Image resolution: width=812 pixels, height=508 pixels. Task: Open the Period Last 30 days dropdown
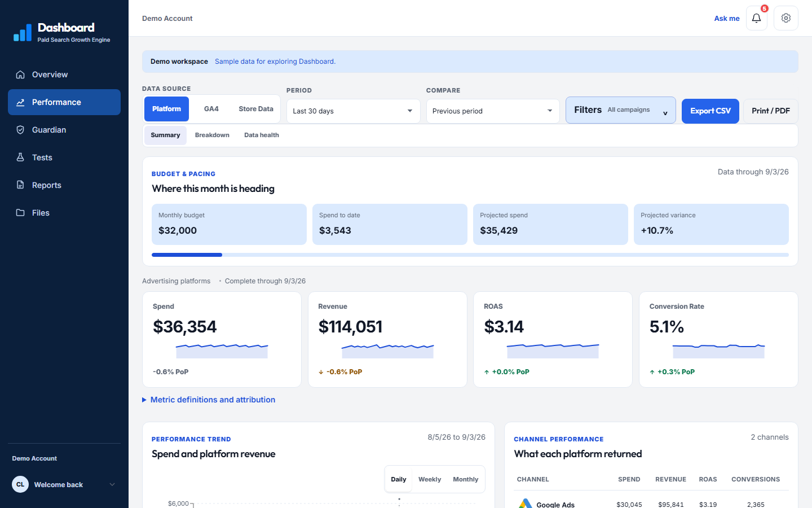[354, 111]
